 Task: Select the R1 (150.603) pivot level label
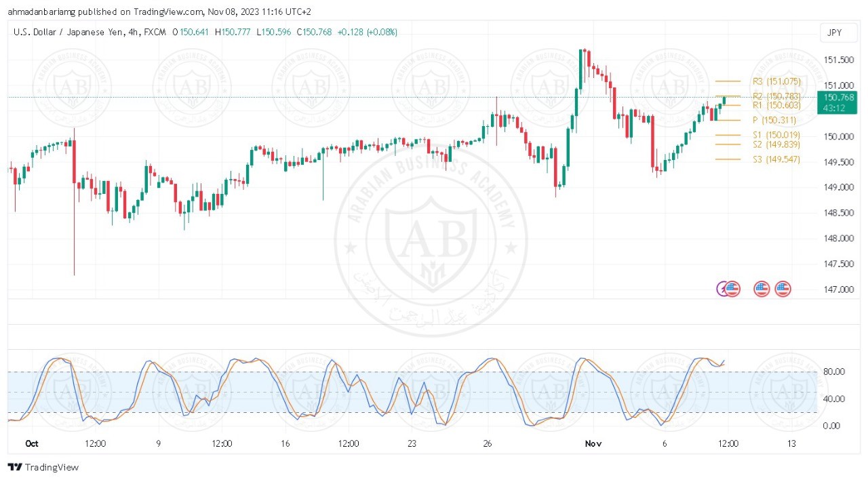click(x=776, y=105)
